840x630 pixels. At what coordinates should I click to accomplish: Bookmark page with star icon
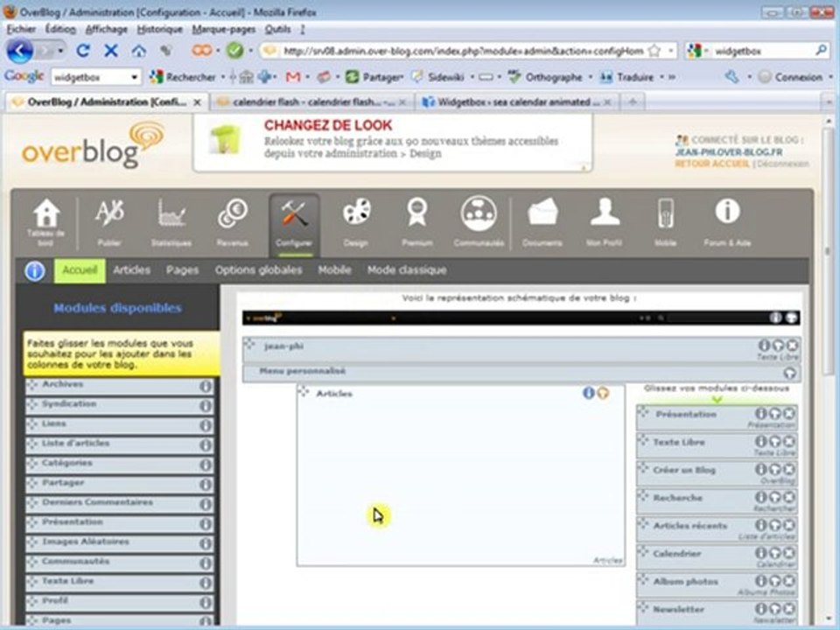tap(654, 51)
